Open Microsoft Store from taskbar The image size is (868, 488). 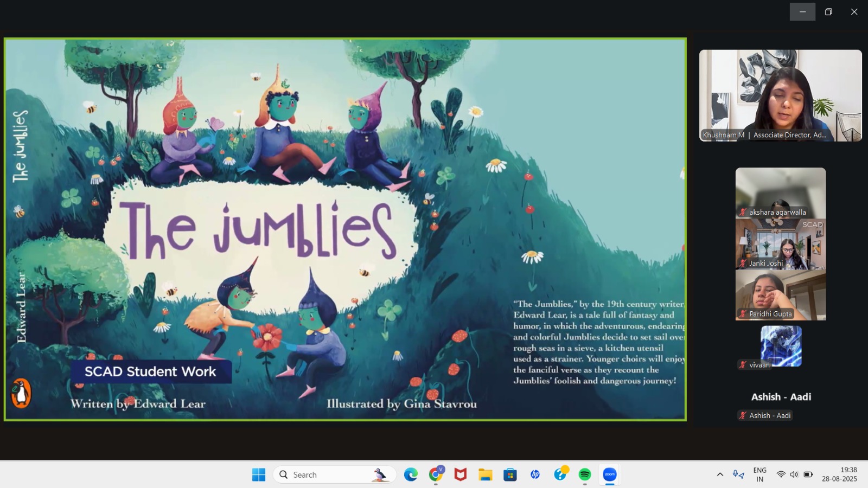pyautogui.click(x=510, y=475)
